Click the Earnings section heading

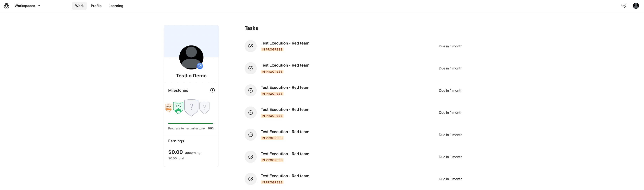pos(176,141)
